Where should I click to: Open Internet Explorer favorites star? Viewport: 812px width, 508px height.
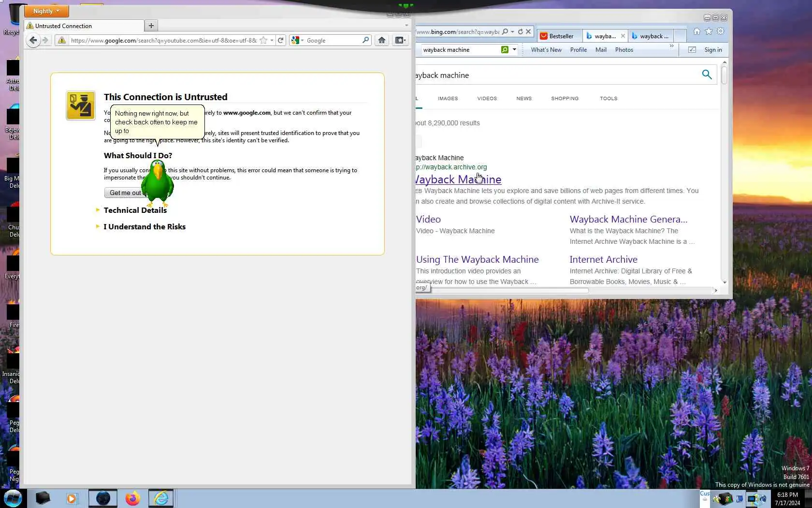click(709, 31)
